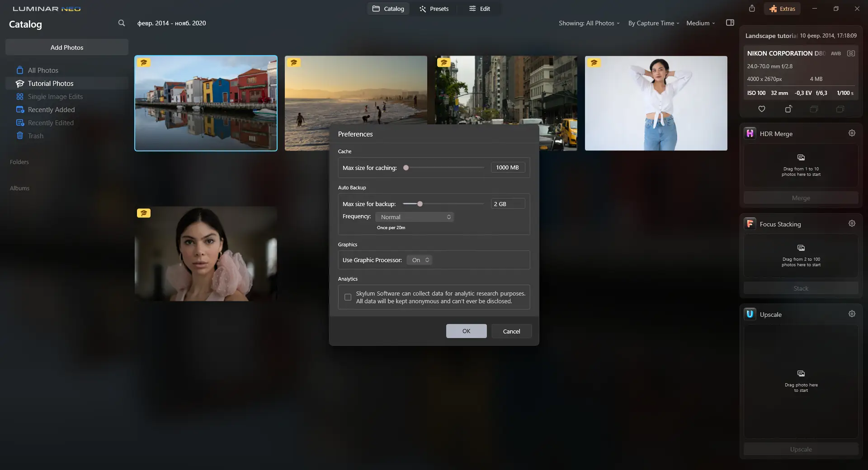Expand the Medium thumbnail size menu

(701, 23)
